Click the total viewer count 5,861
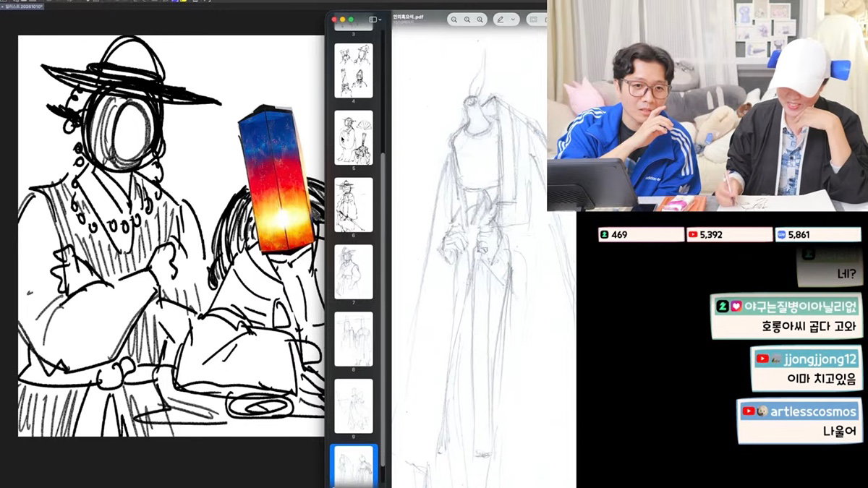 pyautogui.click(x=817, y=234)
